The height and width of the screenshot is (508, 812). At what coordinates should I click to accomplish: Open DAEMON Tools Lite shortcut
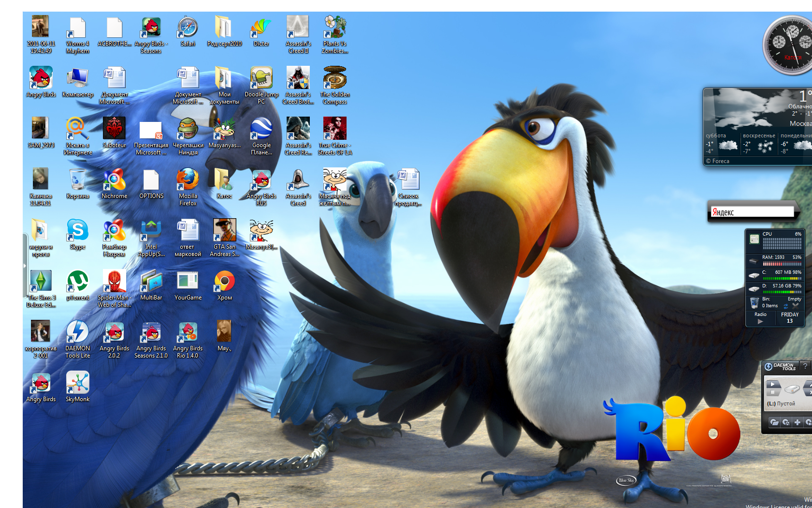point(77,339)
